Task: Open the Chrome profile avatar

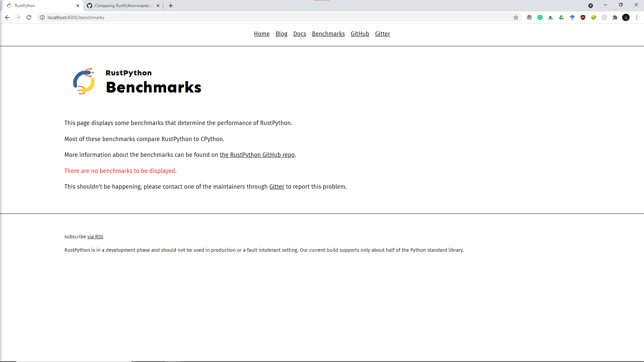Action: 626,17
